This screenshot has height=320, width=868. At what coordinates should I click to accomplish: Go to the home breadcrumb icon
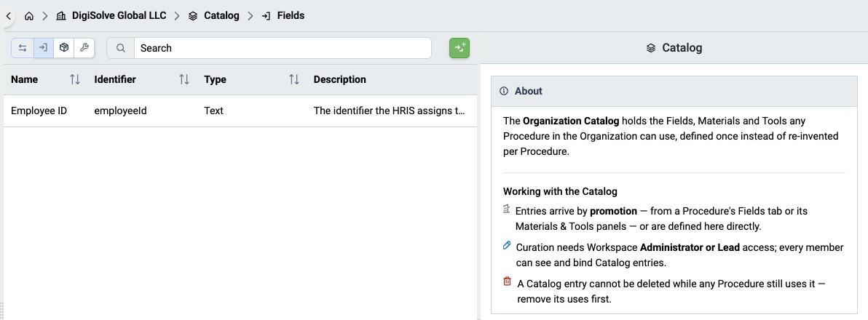pos(29,16)
